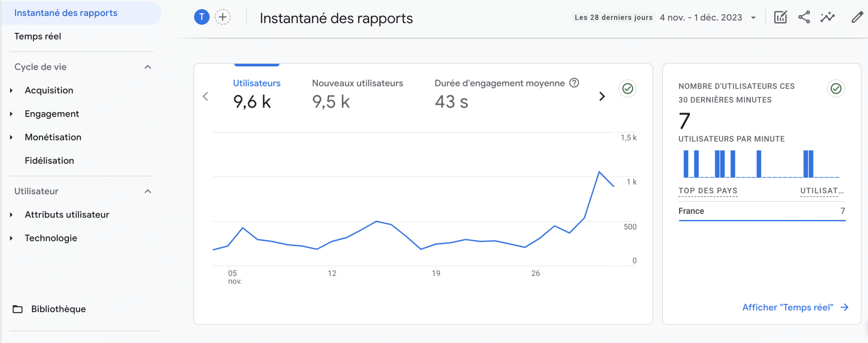The width and height of the screenshot is (868, 343).
Task: Click the 05 nov. x-axis label
Action: (x=235, y=277)
